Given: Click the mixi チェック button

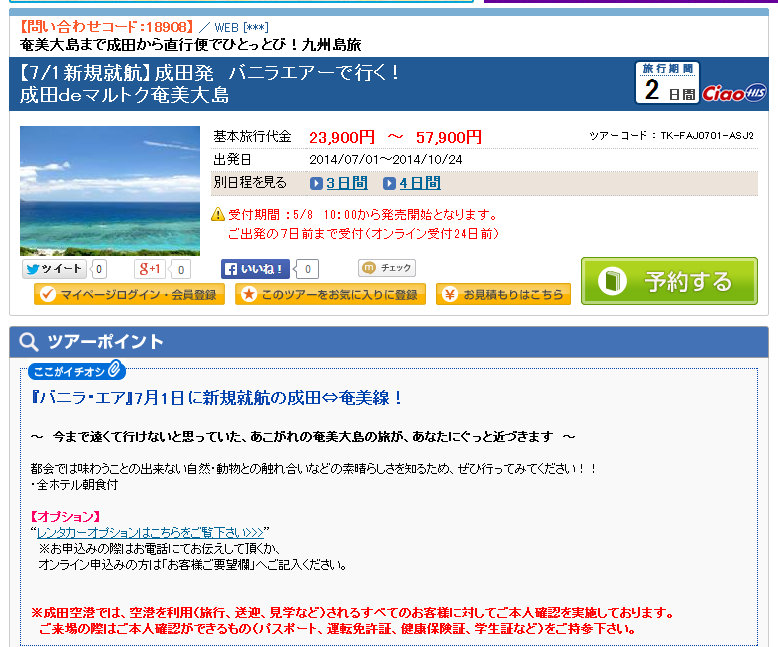Looking at the screenshot, I should 387,268.
